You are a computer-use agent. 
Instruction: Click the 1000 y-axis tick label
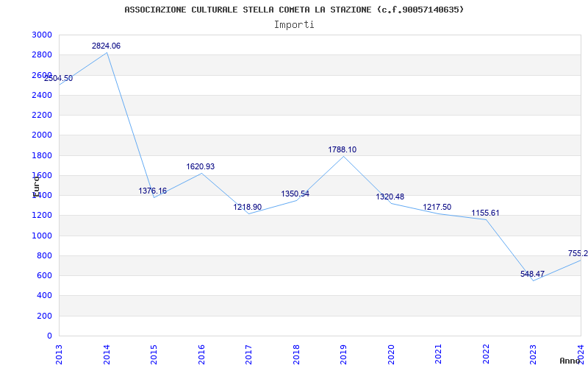pyautogui.click(x=43, y=236)
